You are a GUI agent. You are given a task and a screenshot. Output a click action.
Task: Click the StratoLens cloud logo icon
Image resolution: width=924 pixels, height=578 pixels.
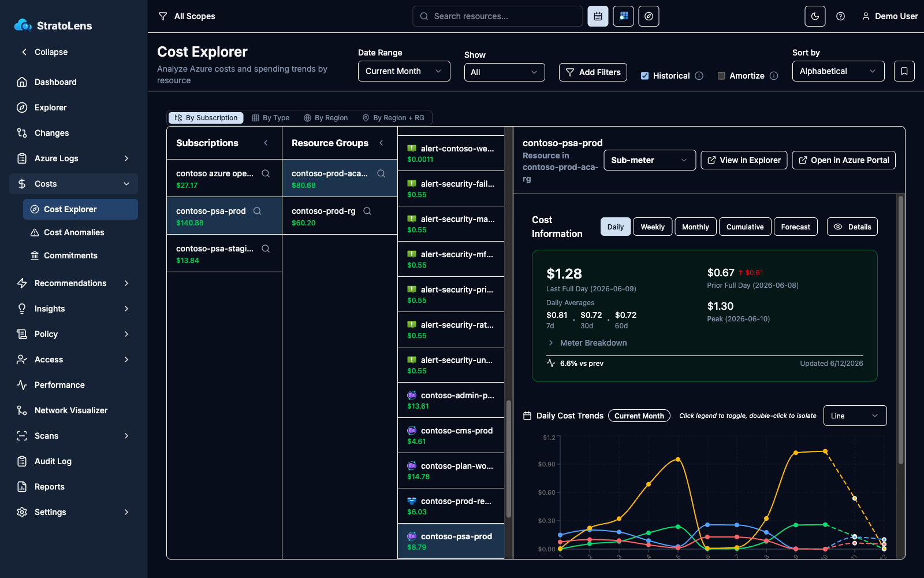[x=23, y=25]
